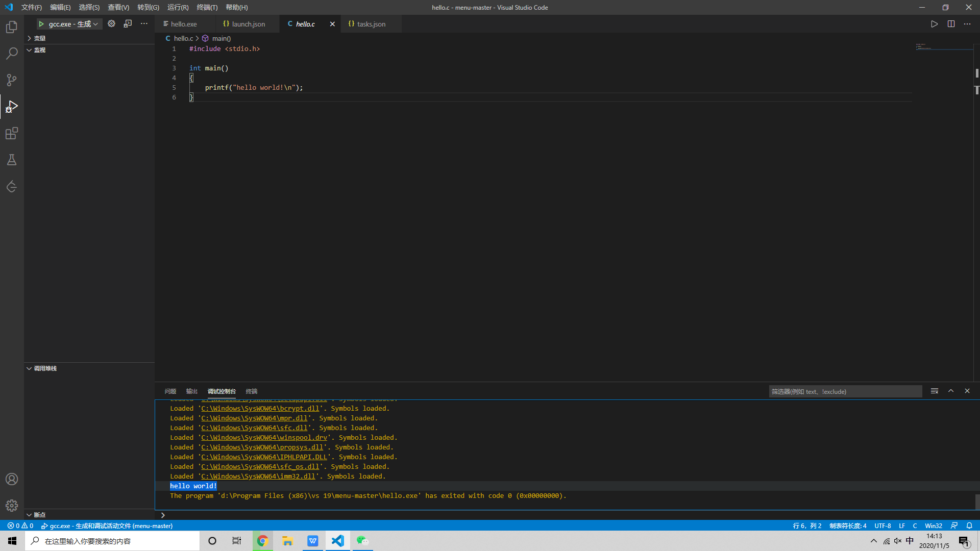The height and width of the screenshot is (551, 980).
Task: Expand the 变量 (Variables) section
Action: click(x=40, y=38)
